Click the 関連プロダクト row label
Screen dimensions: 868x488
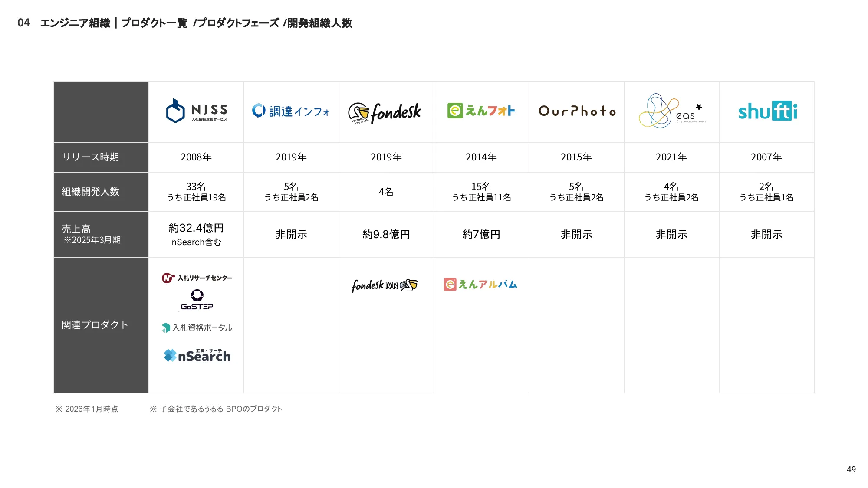tap(95, 324)
